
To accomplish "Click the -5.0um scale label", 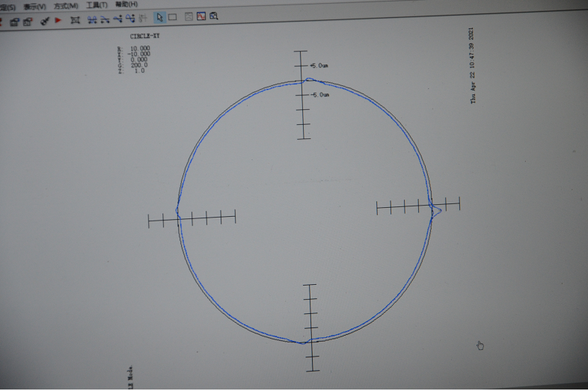I will [x=319, y=95].
